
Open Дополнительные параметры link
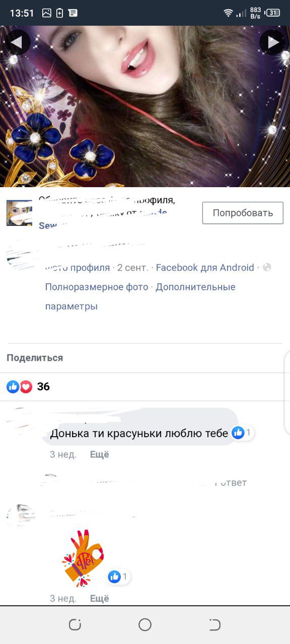(x=140, y=296)
